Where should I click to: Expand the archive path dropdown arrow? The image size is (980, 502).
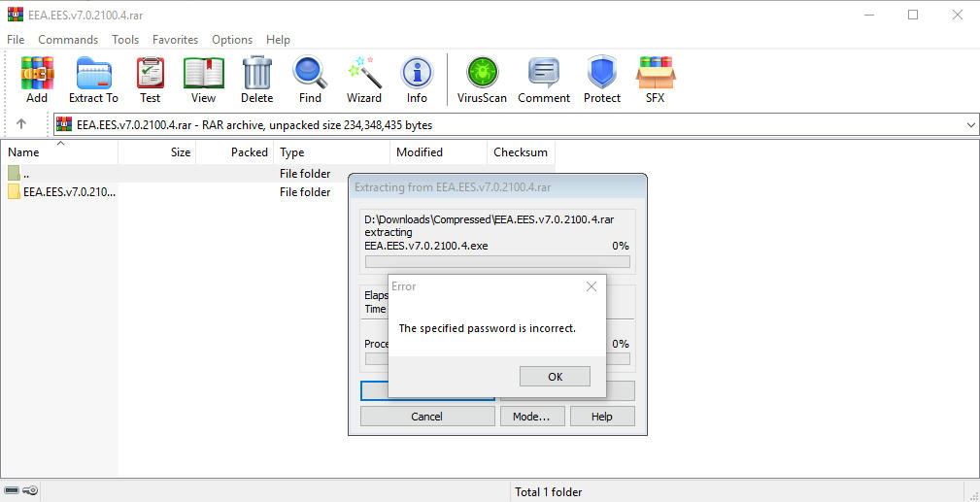[x=971, y=125]
